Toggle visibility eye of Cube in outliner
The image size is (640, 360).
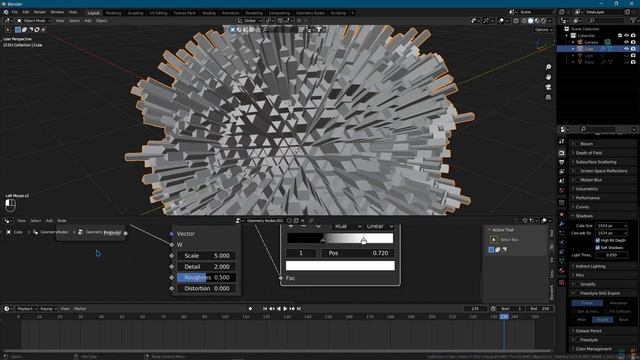tap(626, 49)
